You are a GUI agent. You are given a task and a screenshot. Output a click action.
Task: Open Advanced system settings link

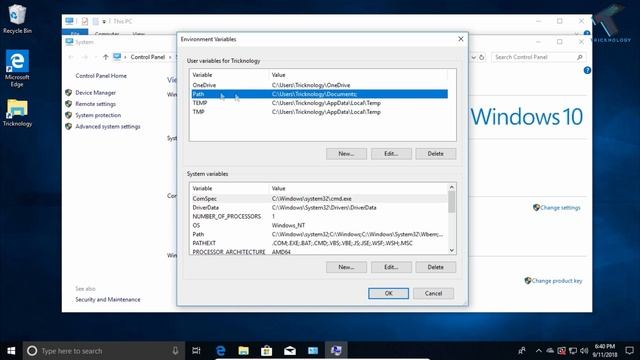tap(108, 127)
